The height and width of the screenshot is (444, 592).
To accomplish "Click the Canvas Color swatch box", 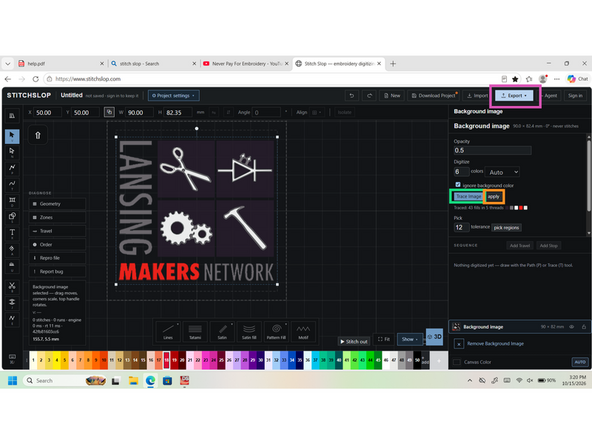I will (x=457, y=362).
